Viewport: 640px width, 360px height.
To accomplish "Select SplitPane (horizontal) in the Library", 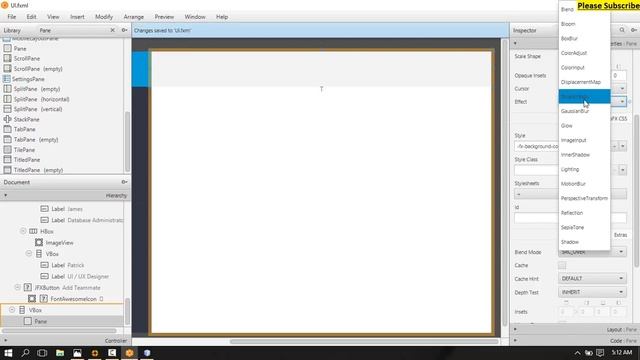I will (x=41, y=99).
